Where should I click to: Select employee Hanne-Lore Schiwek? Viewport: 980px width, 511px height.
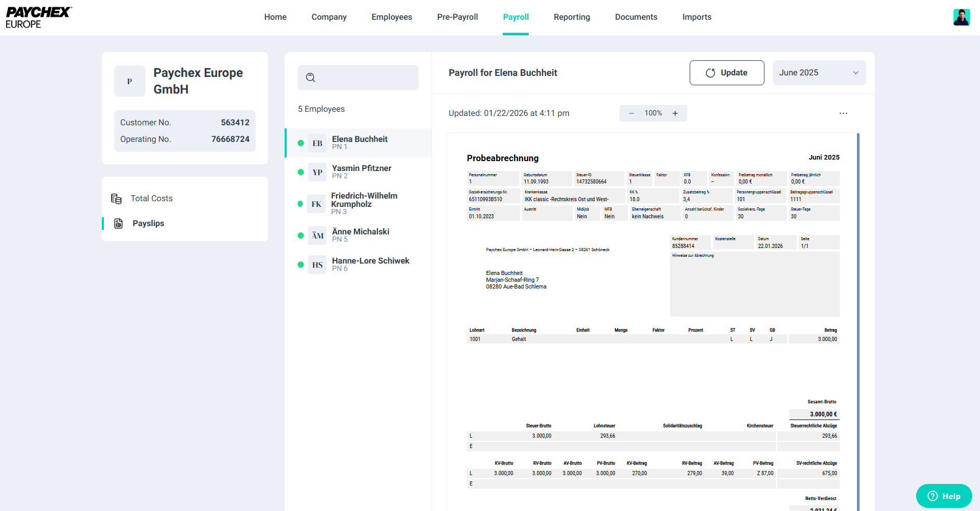click(370, 264)
